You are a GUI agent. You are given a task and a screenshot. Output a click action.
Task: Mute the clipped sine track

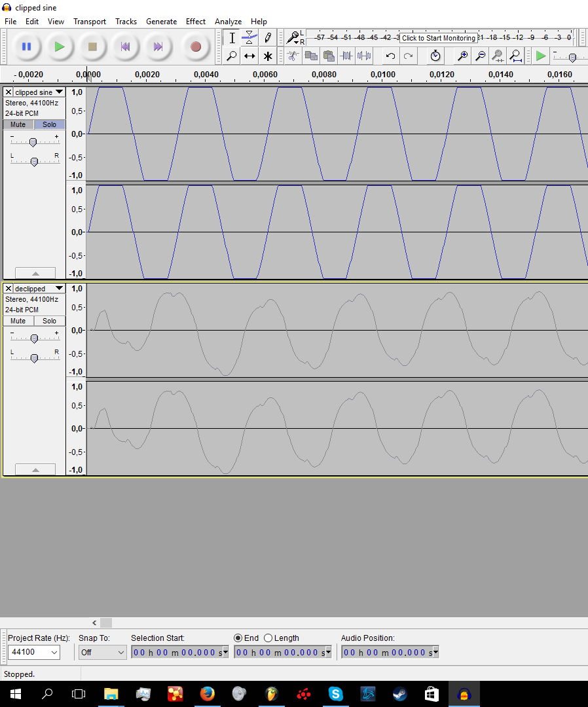coord(18,124)
